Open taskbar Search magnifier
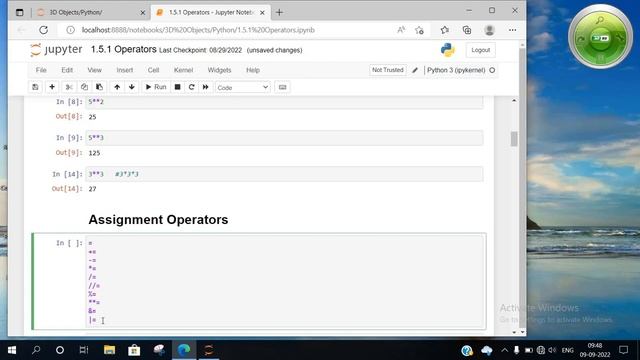Image resolution: width=640 pixels, height=360 pixels. pos(36,350)
